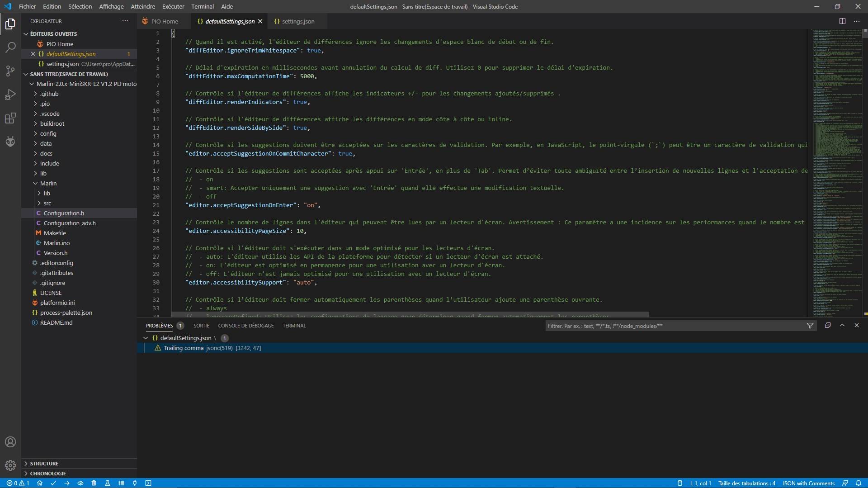Expand the CHRONOLOGIE section
This screenshot has width=868, height=488.
(x=48, y=474)
